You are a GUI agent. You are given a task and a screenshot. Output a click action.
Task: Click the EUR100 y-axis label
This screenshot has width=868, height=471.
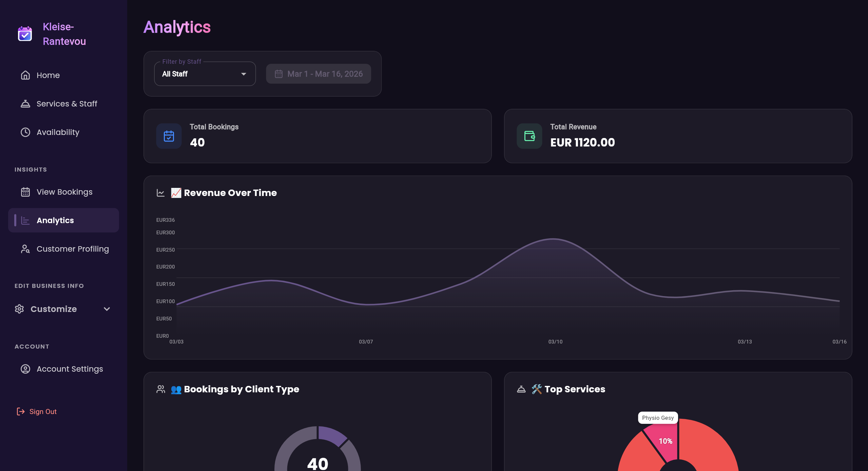tap(166, 301)
